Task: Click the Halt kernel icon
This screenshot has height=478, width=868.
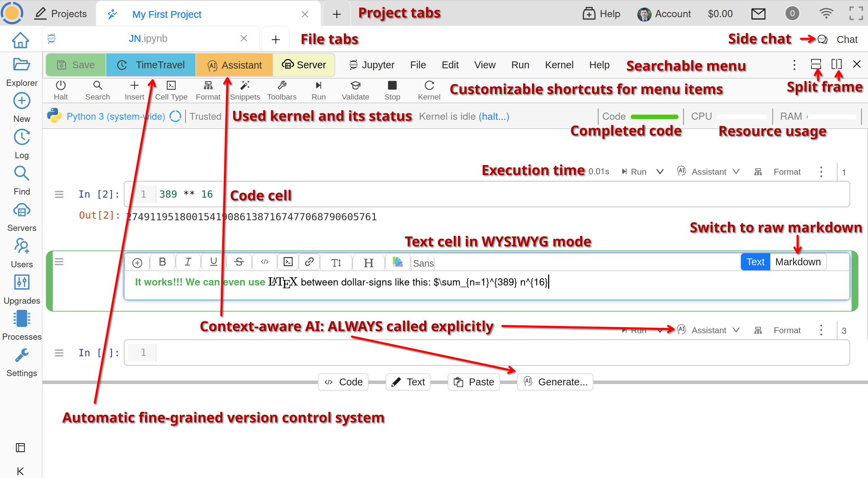Action: [61, 86]
